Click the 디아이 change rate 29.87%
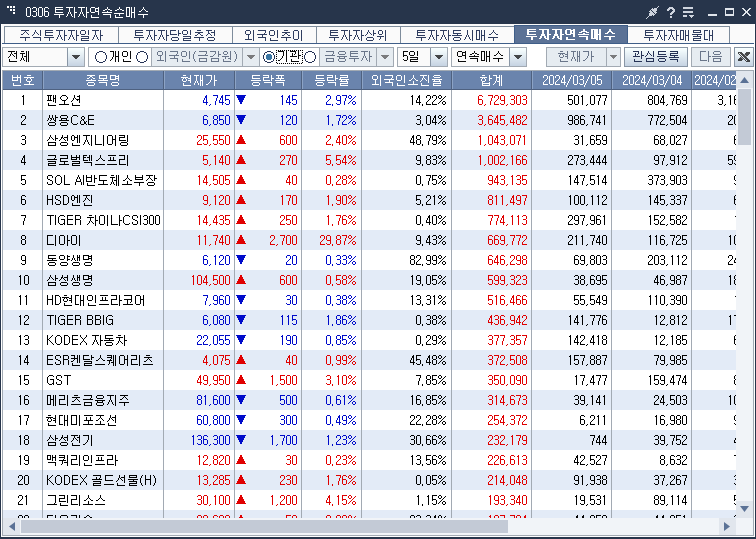This screenshot has height=539, width=756. click(x=338, y=240)
